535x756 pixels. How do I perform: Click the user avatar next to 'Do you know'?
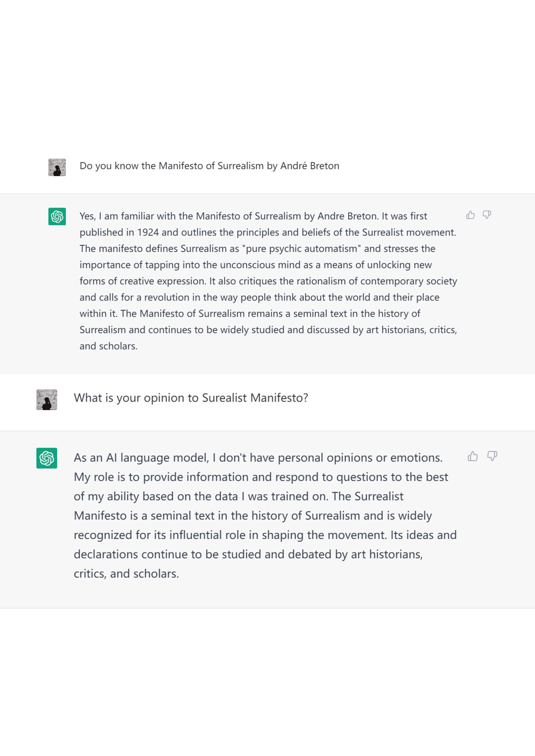coord(57,167)
